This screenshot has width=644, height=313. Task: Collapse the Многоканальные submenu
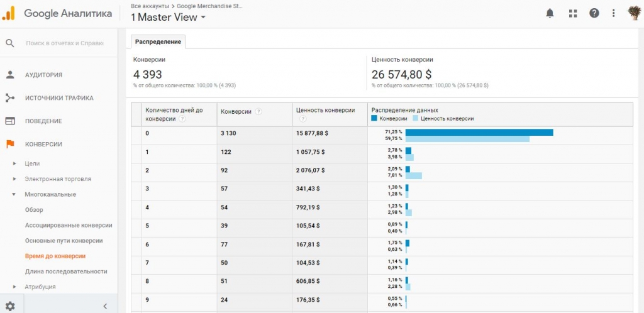coord(14,194)
